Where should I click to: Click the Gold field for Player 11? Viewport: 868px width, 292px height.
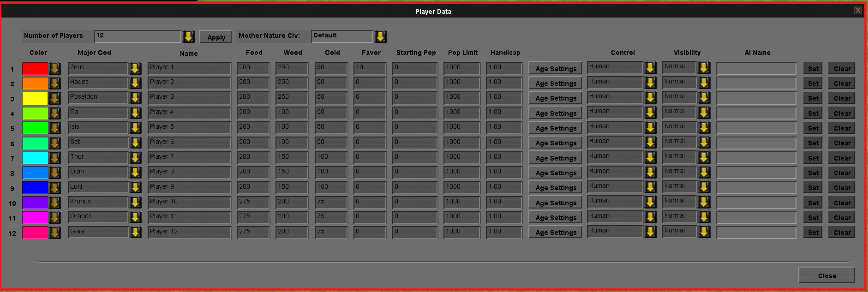click(x=331, y=217)
